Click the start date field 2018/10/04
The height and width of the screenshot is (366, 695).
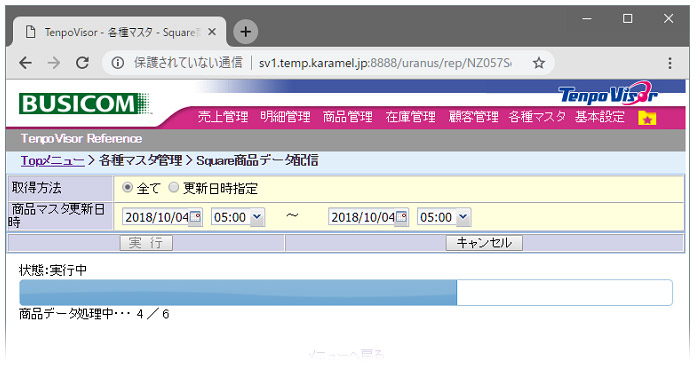(x=156, y=217)
